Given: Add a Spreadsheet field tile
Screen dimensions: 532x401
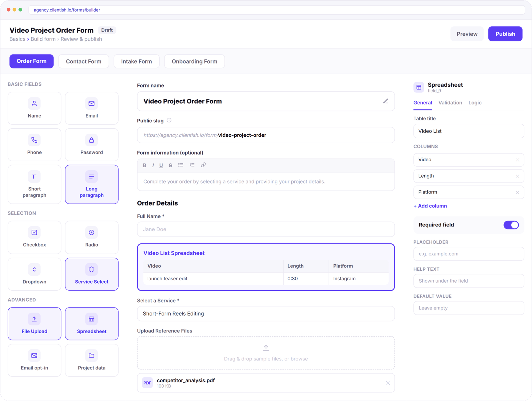Looking at the screenshot, I should tap(91, 324).
